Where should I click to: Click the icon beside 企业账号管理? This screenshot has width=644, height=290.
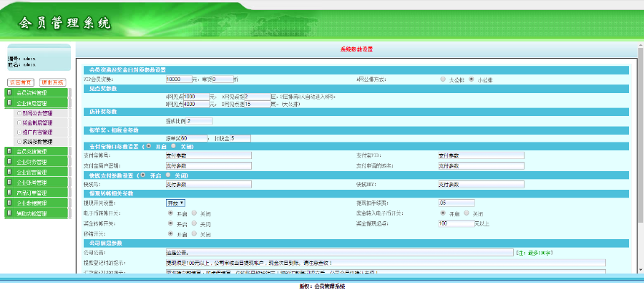coord(9,183)
